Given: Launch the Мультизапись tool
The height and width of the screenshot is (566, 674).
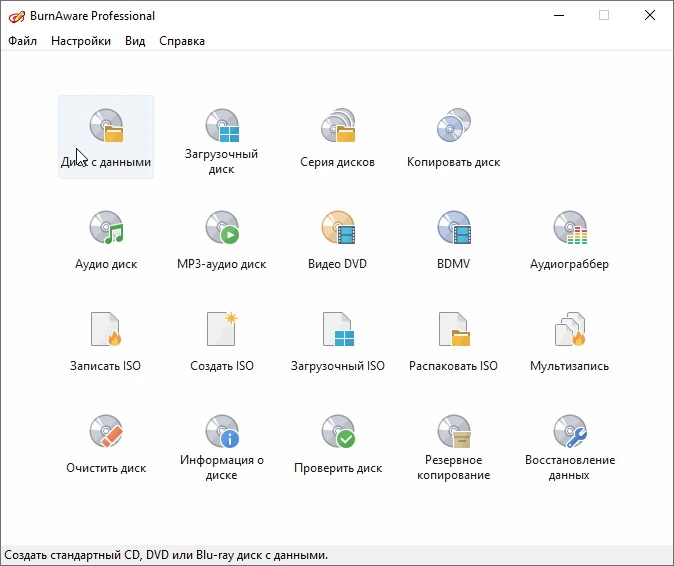Looking at the screenshot, I should point(570,341).
